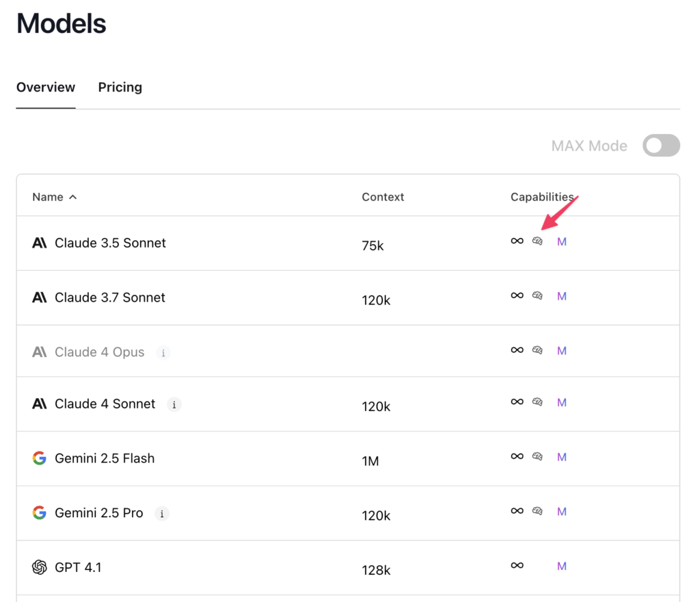
Task: Click the brain icon in Claude 3.7 Sonnet row
Action: pyautogui.click(x=537, y=296)
